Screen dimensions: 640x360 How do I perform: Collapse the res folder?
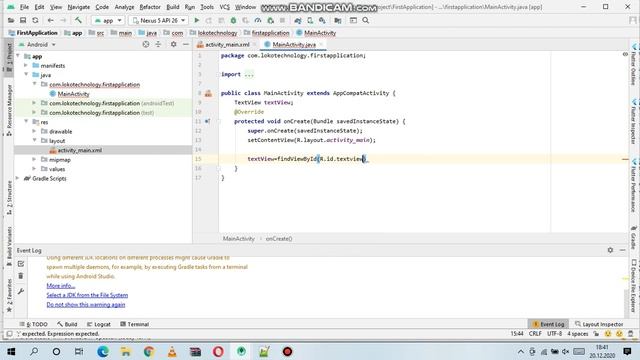point(26,122)
